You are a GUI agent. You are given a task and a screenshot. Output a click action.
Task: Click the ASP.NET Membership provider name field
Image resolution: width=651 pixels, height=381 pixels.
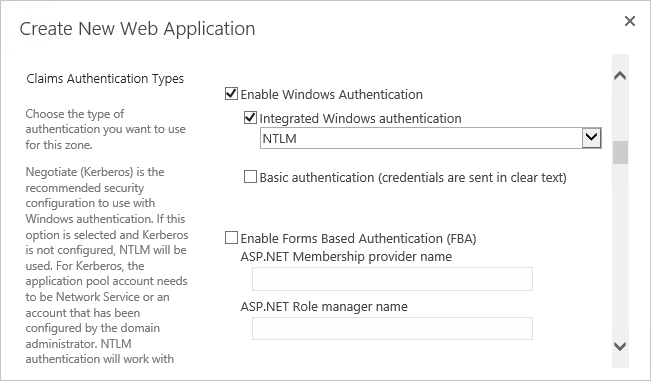point(392,279)
